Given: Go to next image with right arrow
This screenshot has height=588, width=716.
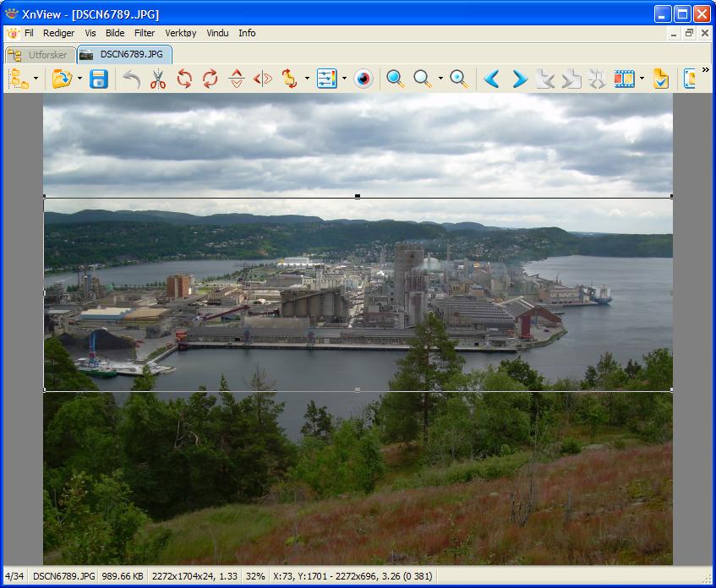Looking at the screenshot, I should [519, 79].
